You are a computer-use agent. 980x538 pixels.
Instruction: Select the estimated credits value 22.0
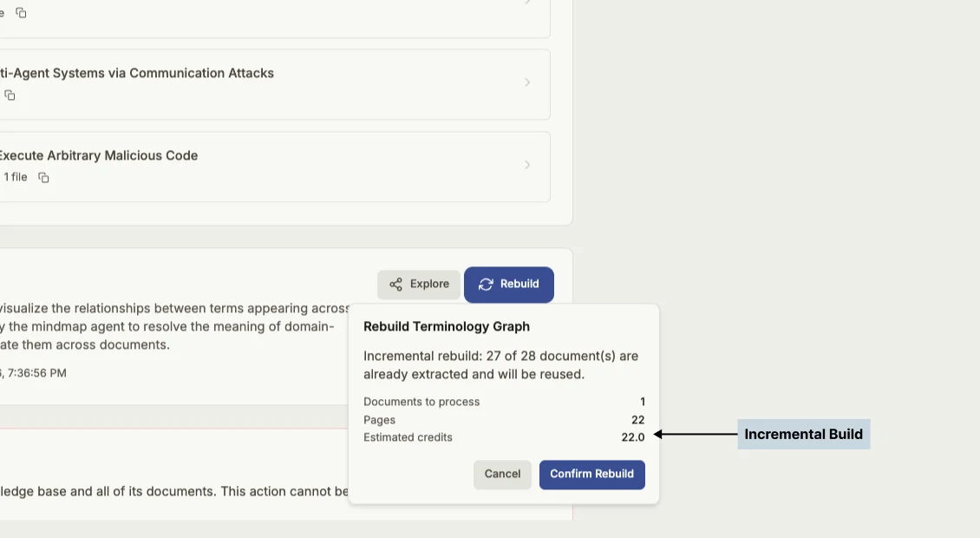(x=632, y=437)
